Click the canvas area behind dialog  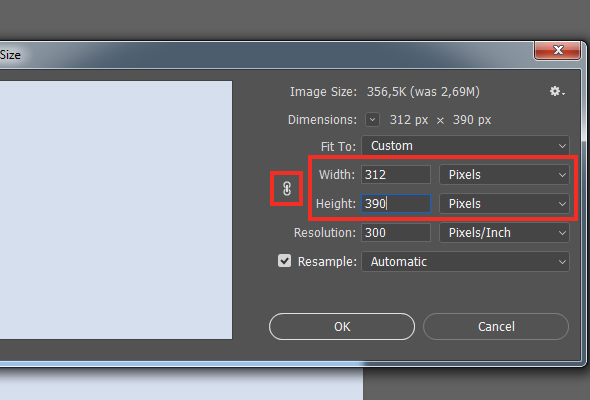click(x=476, y=384)
